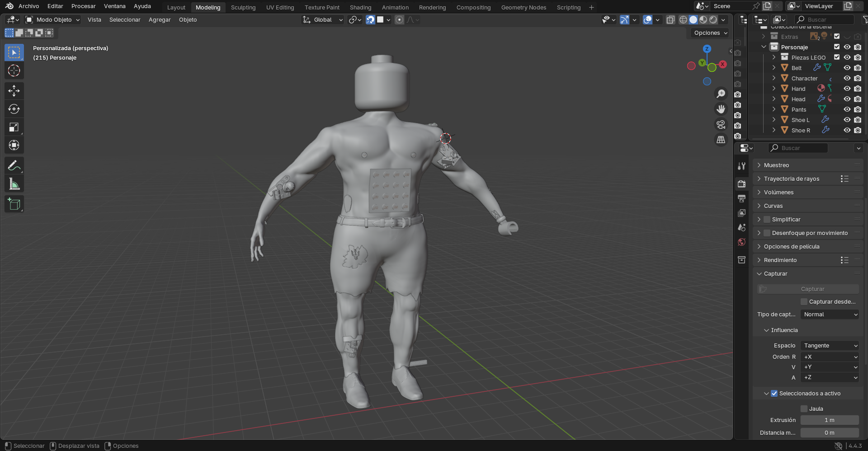Open the Collection properties tab icon
The image size is (868, 451).
(x=741, y=260)
